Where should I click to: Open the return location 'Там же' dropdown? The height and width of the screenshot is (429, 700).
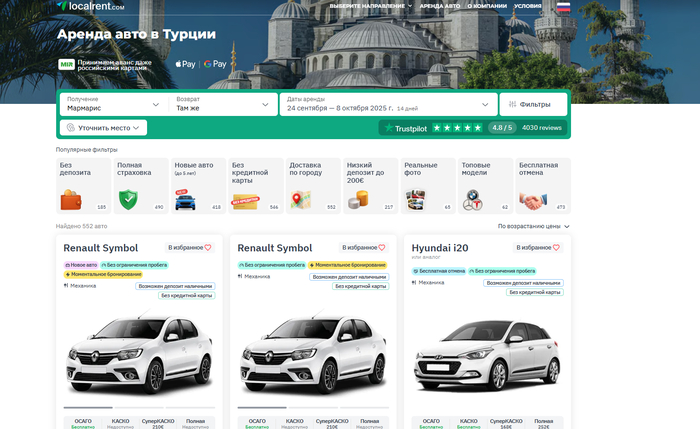point(223,104)
